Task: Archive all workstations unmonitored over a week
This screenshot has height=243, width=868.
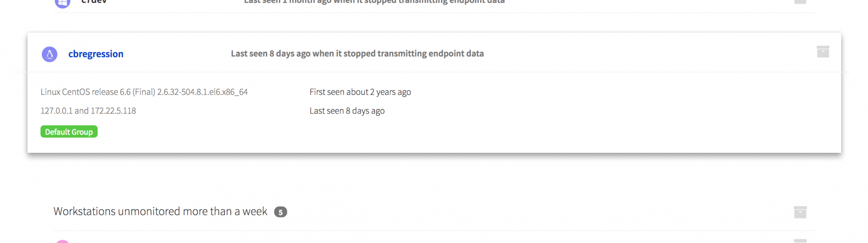Action: tap(800, 212)
